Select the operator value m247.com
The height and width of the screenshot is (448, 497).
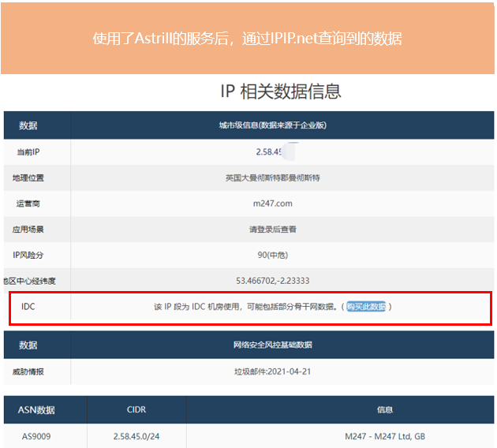tap(273, 203)
